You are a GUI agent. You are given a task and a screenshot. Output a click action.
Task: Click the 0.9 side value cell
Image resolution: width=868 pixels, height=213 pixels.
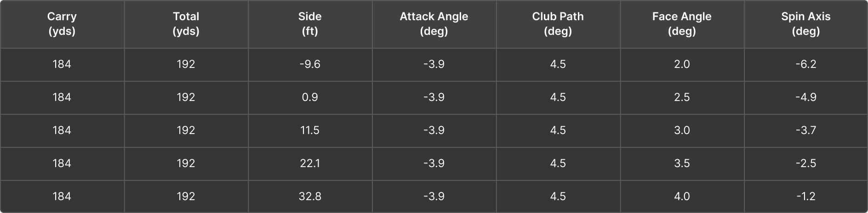(310, 97)
